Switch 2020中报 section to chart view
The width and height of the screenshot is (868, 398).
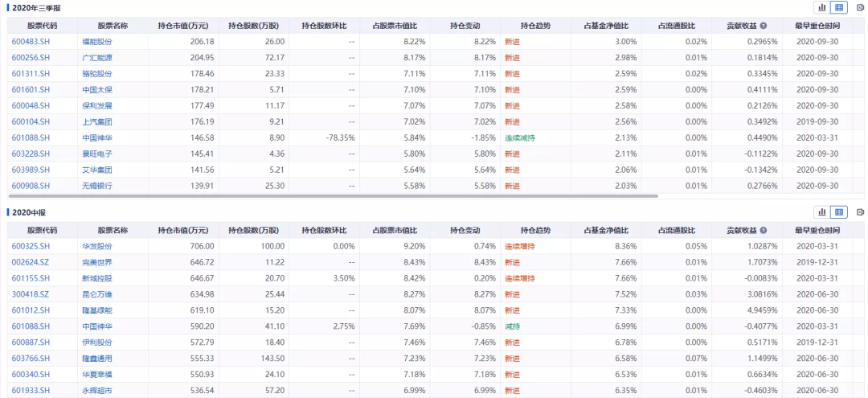822,212
